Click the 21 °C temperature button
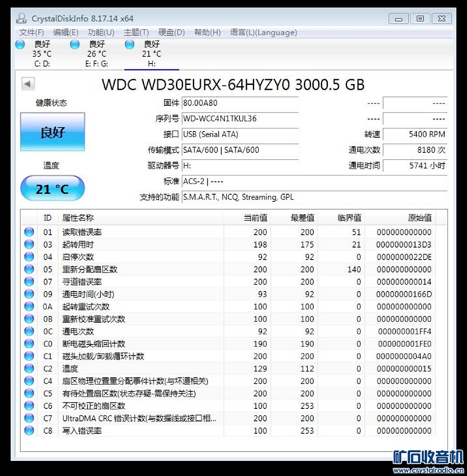Viewport: 467px width, 476px height. [x=52, y=188]
